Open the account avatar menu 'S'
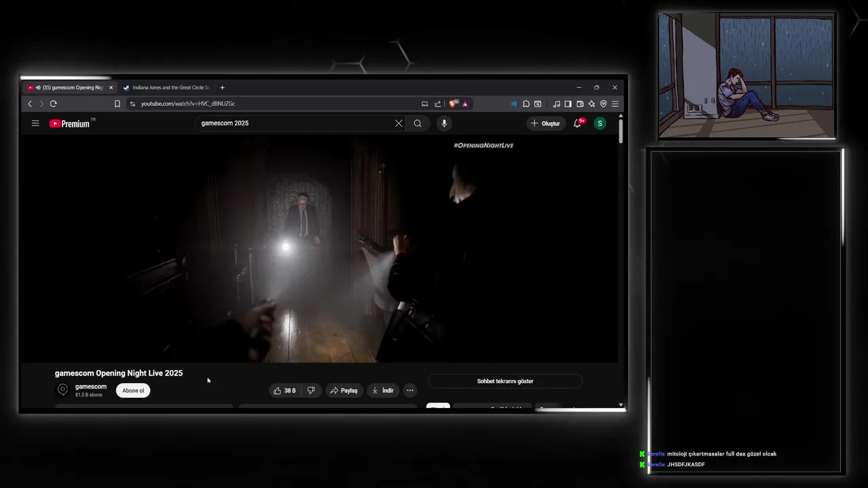This screenshot has width=868, height=488. click(x=599, y=123)
